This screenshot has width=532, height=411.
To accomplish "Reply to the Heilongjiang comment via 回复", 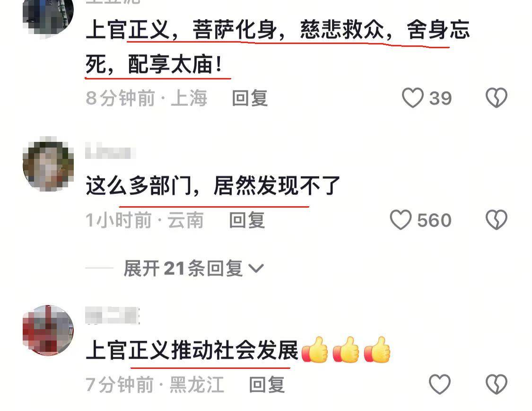I will coord(267,385).
